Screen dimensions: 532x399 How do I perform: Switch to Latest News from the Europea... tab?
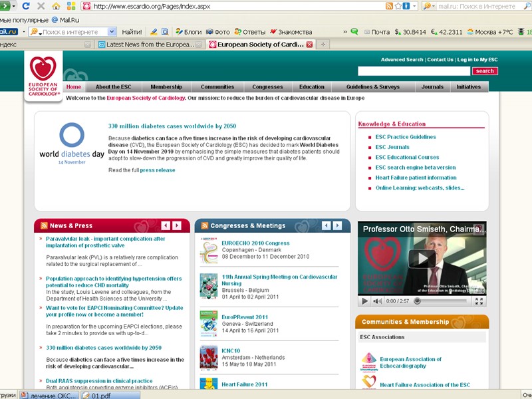[x=150, y=45]
